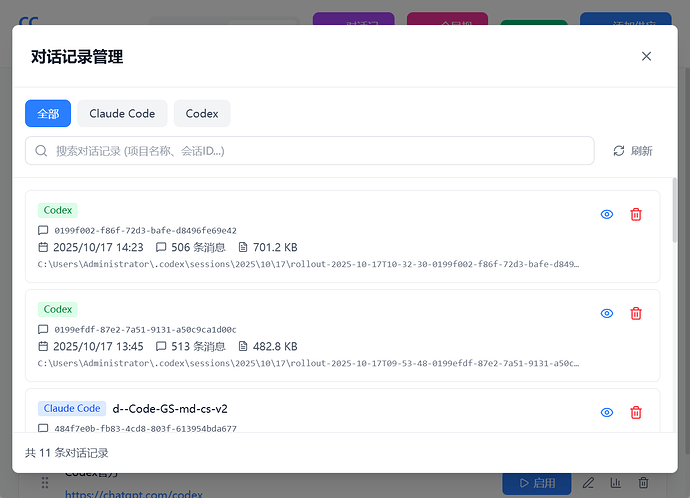Switch to the Claude Code filter tab

[x=122, y=114]
